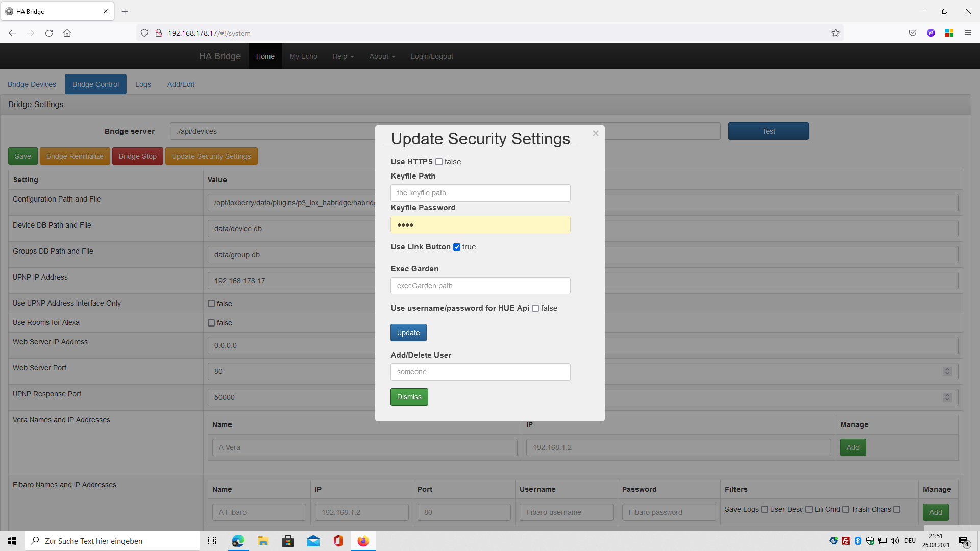Open a new browser tab

coord(125,11)
